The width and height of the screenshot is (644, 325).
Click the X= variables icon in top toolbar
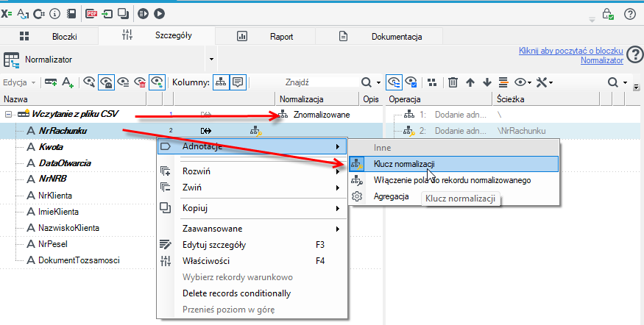point(6,14)
